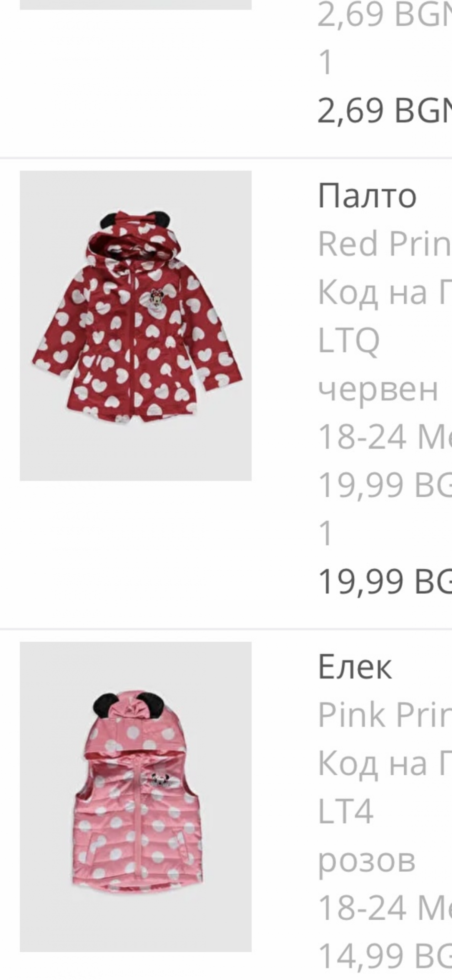Tap the vest's 18-24 size label
The height and width of the screenshot is (980, 452).
click(x=385, y=908)
